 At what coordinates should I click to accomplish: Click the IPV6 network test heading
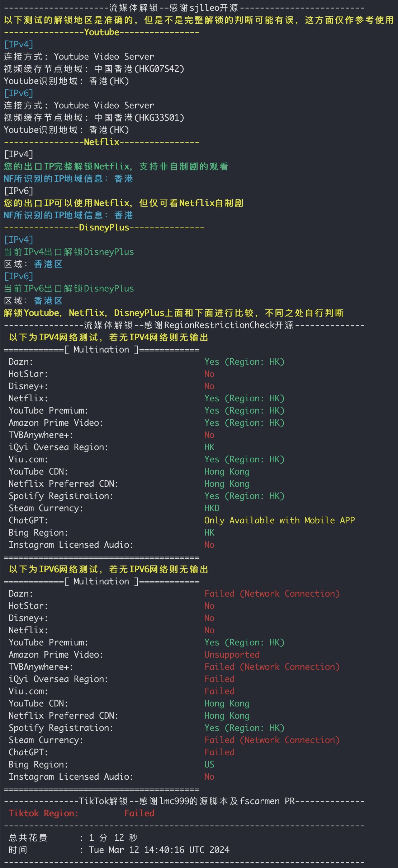click(108, 569)
